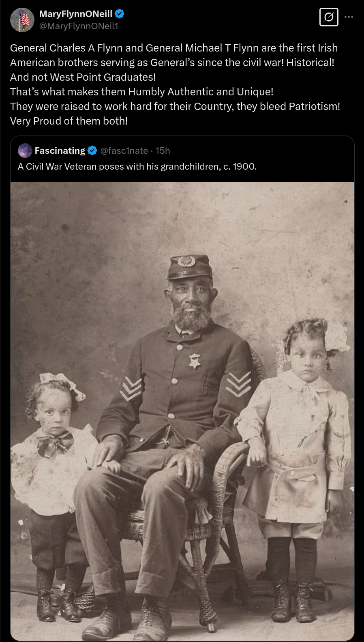Screen dimensions: 364x642
Task: Open the Grok explain-post icon
Action: (329, 17)
